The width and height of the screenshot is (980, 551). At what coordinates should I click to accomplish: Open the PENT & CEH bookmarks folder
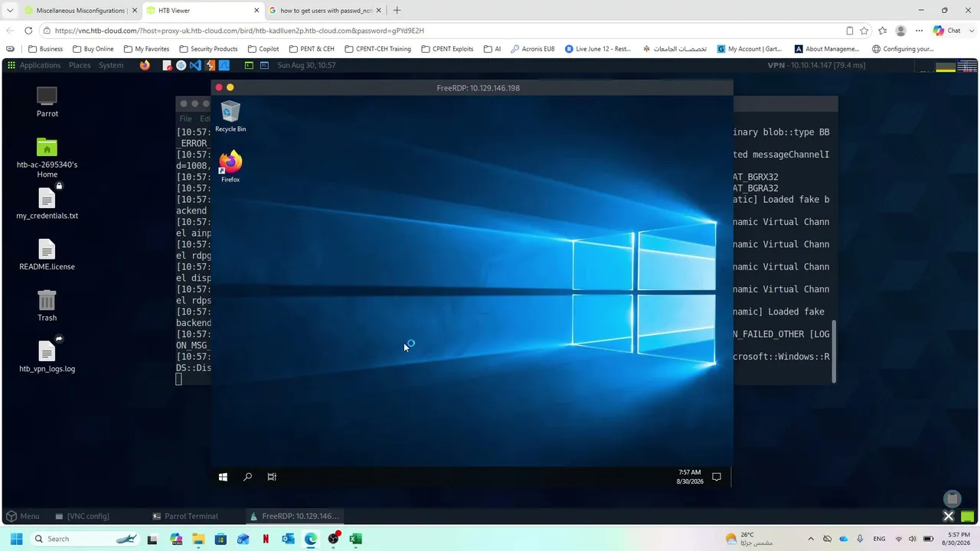(311, 49)
